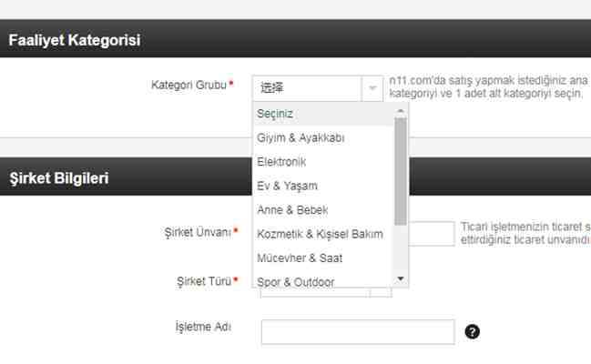The height and width of the screenshot is (364, 591).
Task: Select Kozmetik & Kişisel Bakım option
Action: [322, 234]
